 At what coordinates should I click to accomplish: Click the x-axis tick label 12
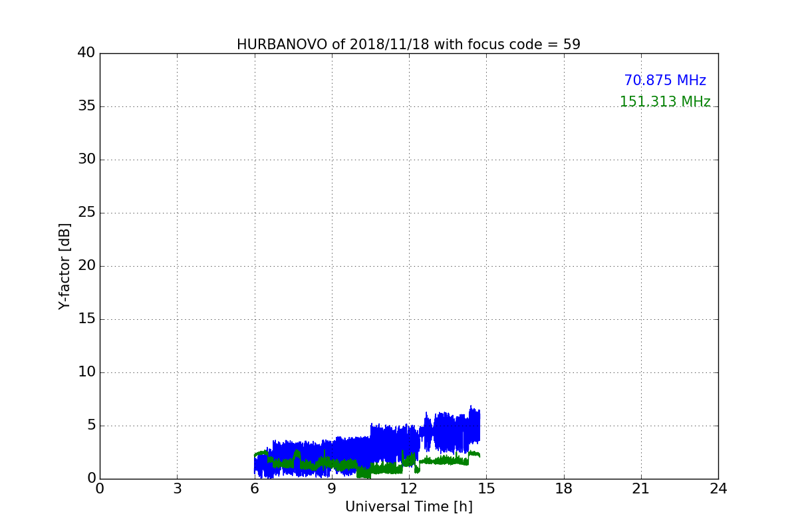click(409, 489)
